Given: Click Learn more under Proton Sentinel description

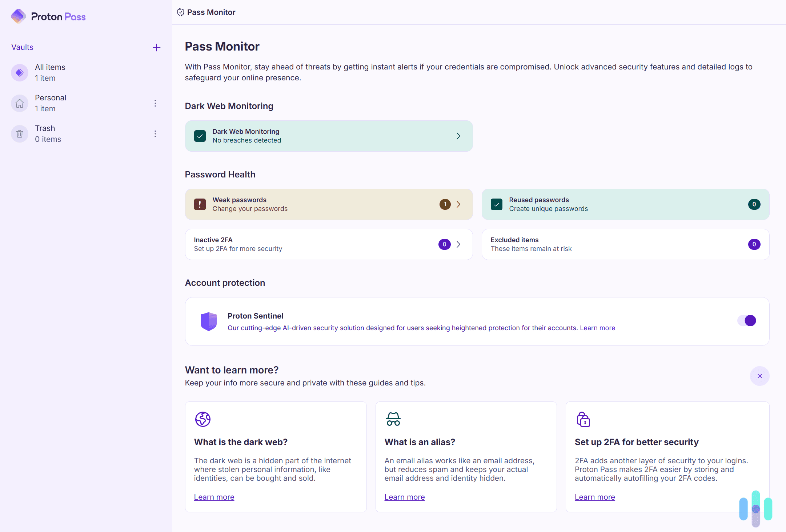Looking at the screenshot, I should 597,328.
